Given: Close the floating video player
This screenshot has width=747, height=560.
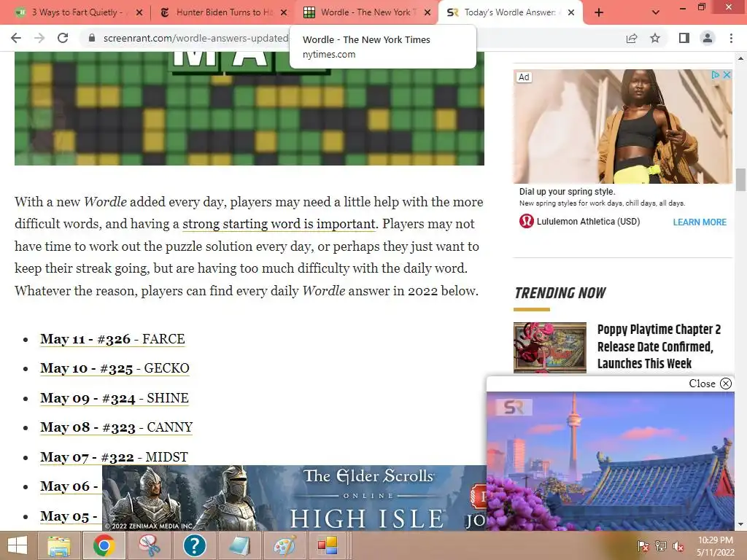Looking at the screenshot, I should (710, 384).
